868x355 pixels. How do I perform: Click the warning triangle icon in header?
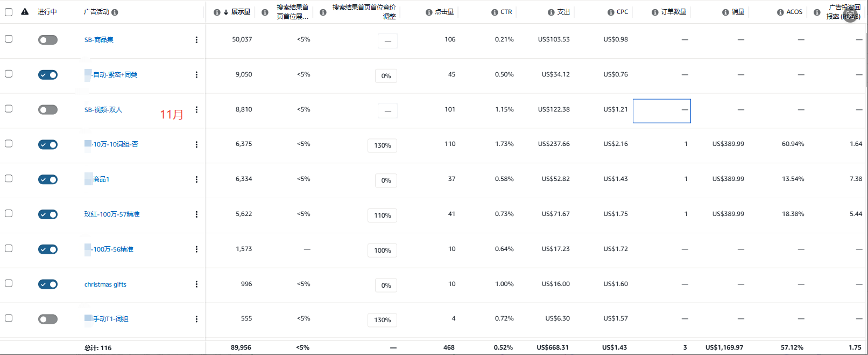pyautogui.click(x=25, y=12)
